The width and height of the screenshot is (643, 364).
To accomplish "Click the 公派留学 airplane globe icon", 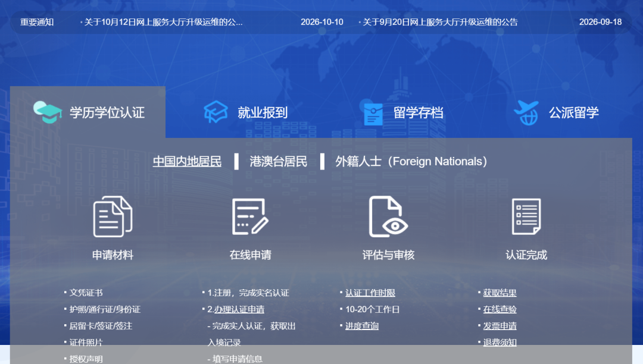I will [526, 112].
